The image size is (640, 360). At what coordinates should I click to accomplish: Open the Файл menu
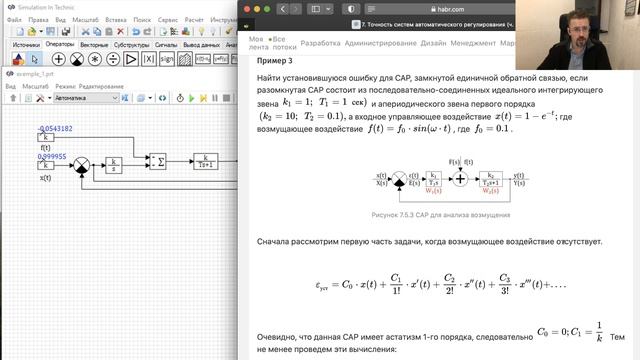tap(14, 20)
